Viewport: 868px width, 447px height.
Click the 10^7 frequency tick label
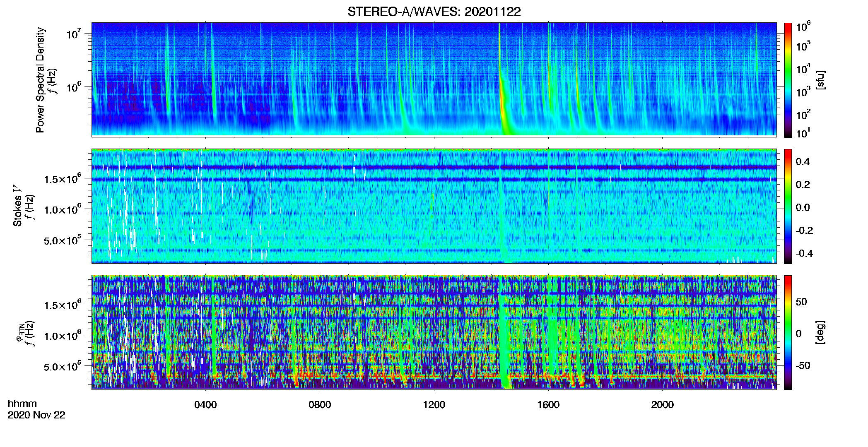(73, 34)
